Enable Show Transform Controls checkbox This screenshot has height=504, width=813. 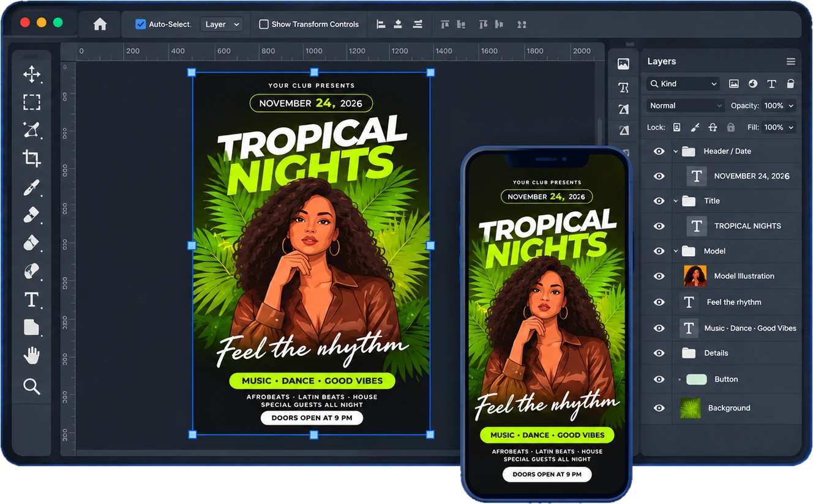click(264, 24)
